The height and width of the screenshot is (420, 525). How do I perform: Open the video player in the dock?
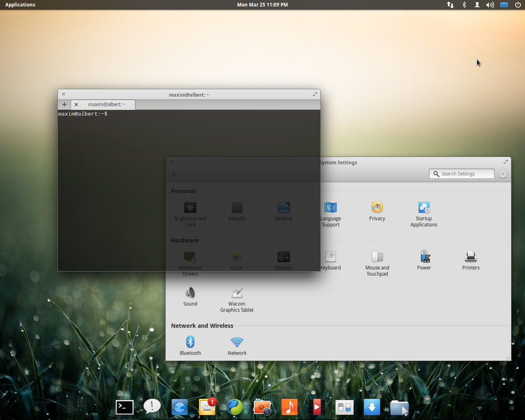click(x=317, y=407)
